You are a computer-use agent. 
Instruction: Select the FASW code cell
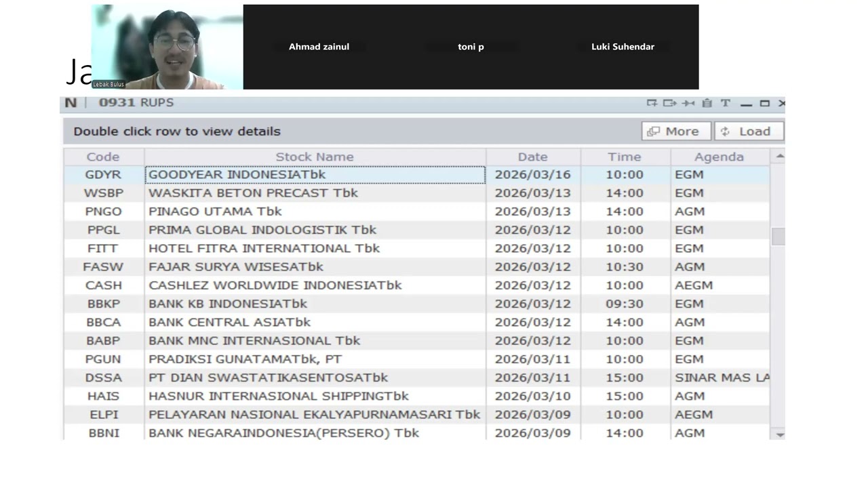tap(103, 267)
